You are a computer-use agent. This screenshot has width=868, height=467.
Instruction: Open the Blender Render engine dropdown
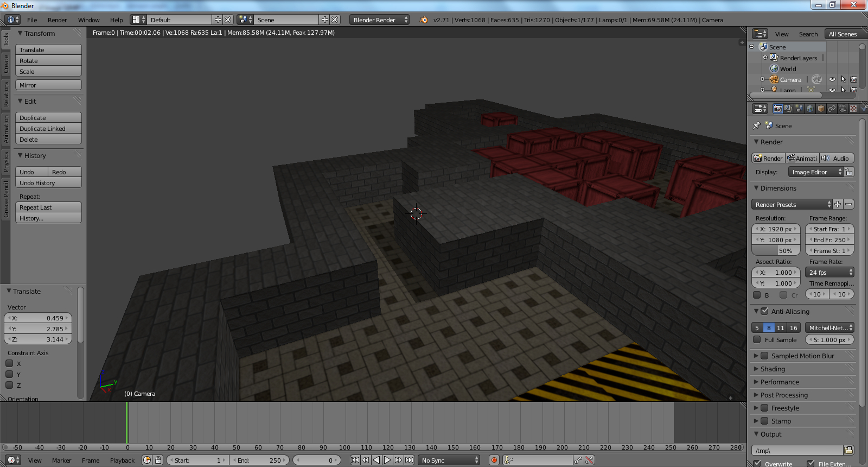point(379,20)
